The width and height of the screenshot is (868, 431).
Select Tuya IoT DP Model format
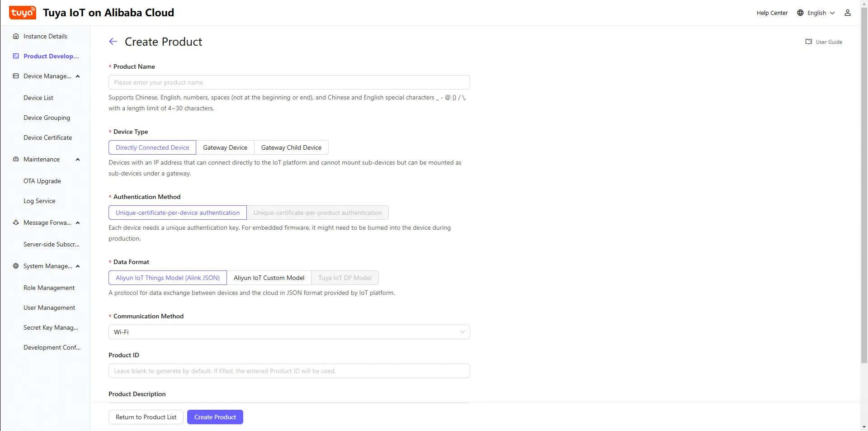click(x=345, y=278)
